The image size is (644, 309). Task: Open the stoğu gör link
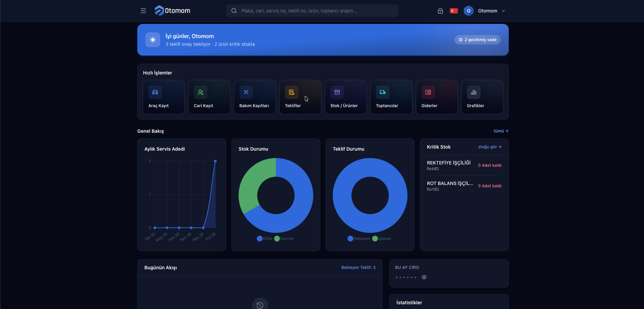490,147
